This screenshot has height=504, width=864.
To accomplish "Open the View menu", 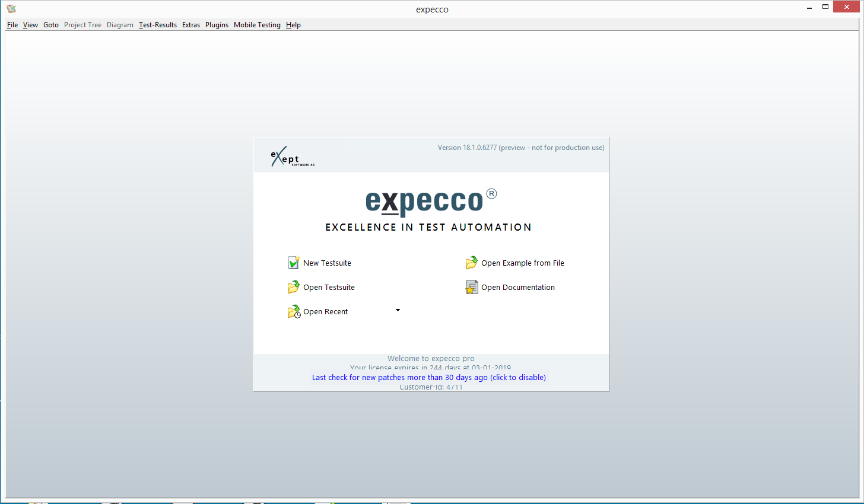I will pos(30,25).
